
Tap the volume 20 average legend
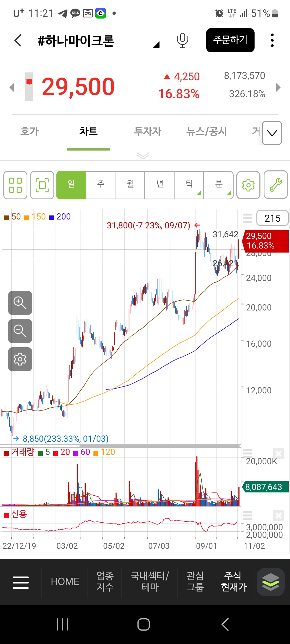[61, 452]
